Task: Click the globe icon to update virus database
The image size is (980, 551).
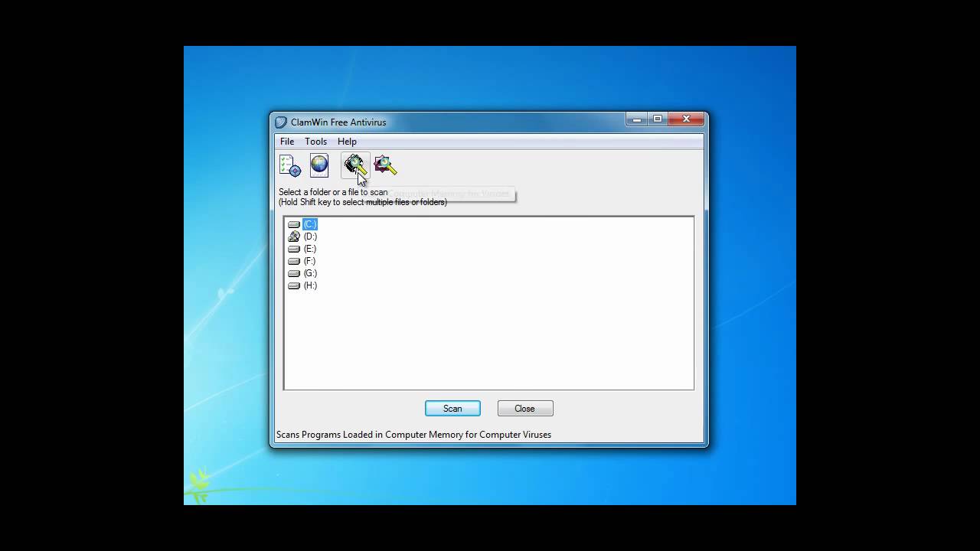Action: pyautogui.click(x=319, y=165)
